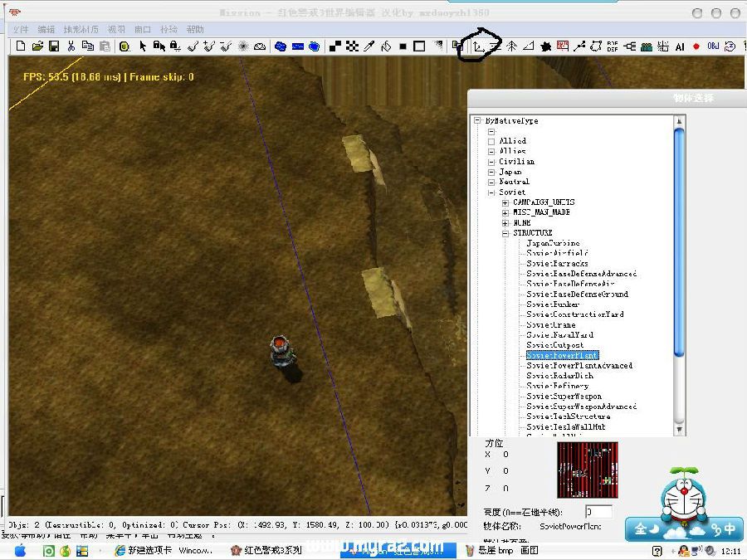747x560 pixels.
Task: Click the hollow square outline icon
Action: coord(419,46)
